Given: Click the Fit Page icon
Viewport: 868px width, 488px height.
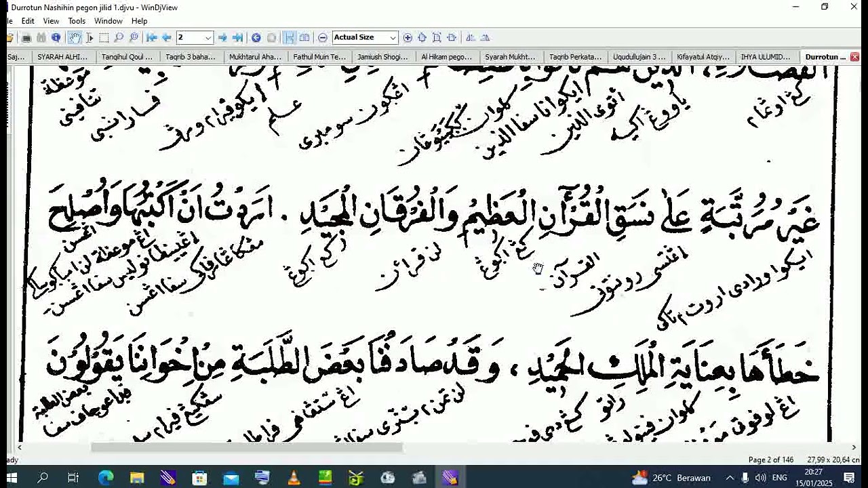Looking at the screenshot, I should point(437,37).
